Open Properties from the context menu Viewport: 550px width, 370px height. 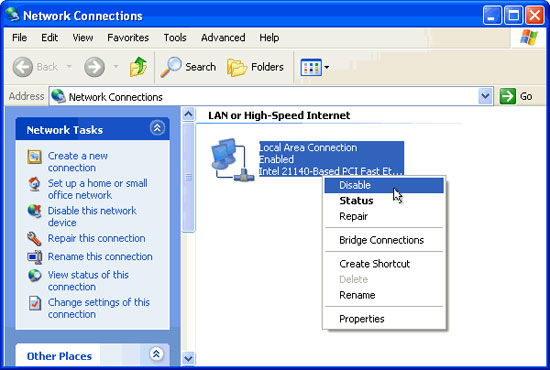coord(384,319)
